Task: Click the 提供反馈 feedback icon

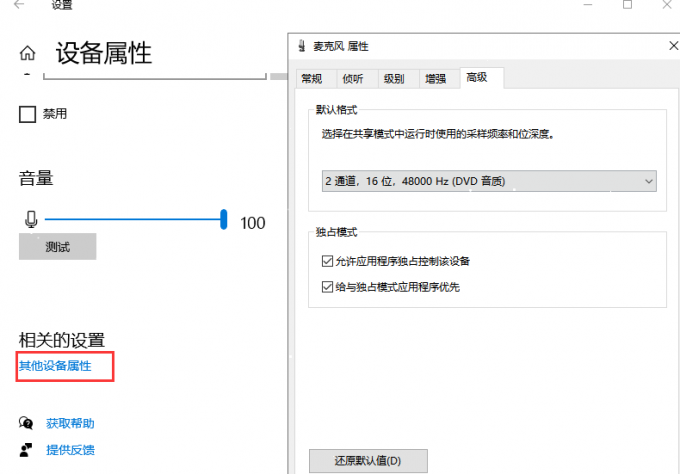Action: pyautogui.click(x=27, y=450)
